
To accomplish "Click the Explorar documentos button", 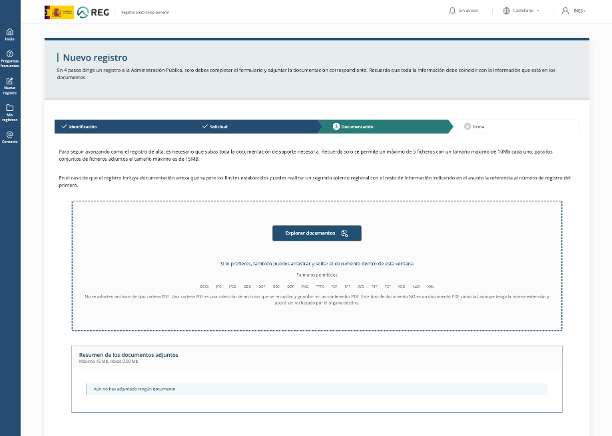I will click(316, 233).
